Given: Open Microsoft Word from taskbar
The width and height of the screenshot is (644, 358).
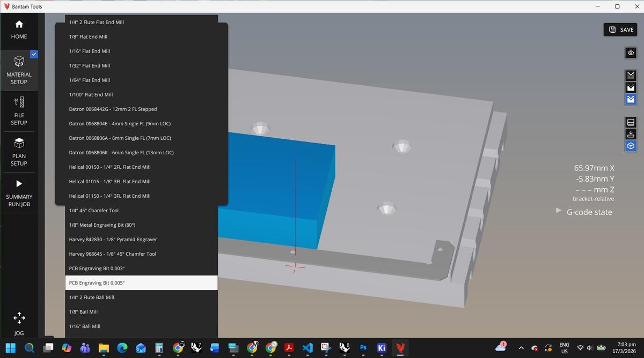Looking at the screenshot, I should click(215, 348).
